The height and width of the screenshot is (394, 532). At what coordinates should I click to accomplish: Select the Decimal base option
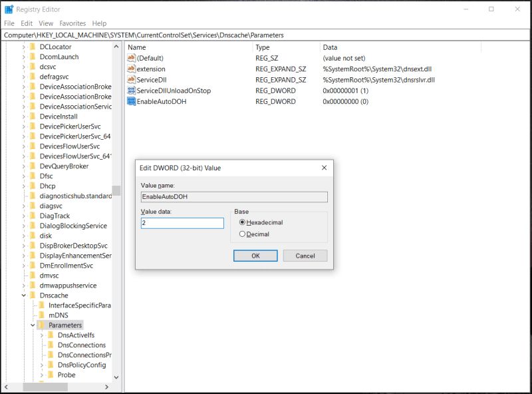[x=243, y=233]
